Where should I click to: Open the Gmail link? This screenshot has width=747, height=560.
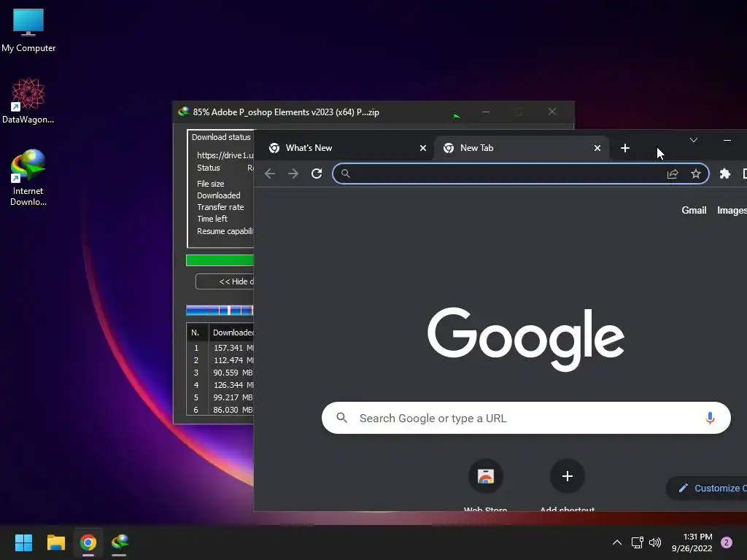pos(694,211)
